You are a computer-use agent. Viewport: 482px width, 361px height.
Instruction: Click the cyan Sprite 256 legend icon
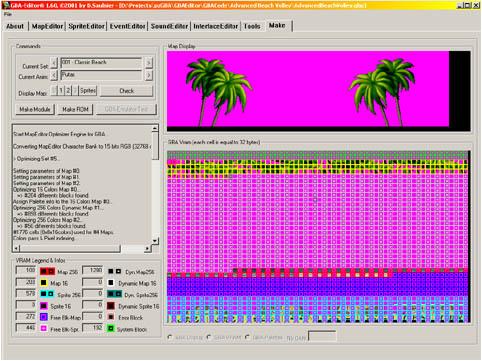[47, 294]
